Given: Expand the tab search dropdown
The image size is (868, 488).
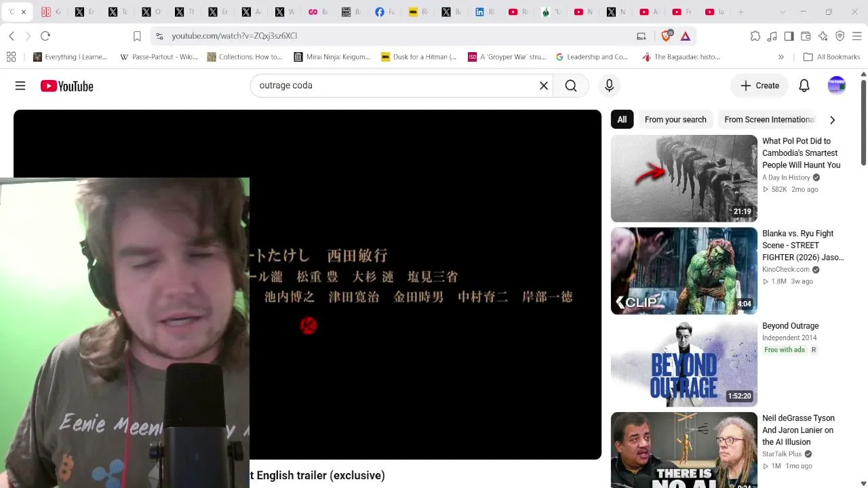Looking at the screenshot, I should click(783, 12).
